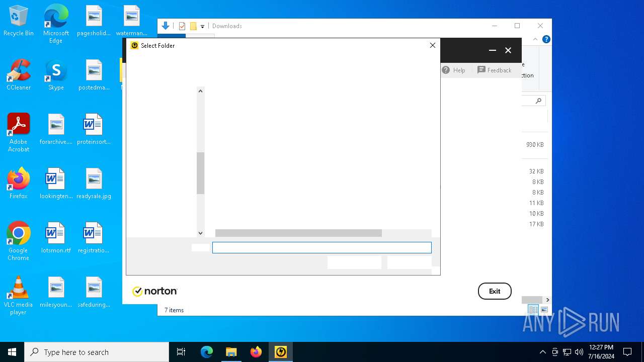Click the taskbar clock showing 12:27 PM
The image size is (644, 362).
tap(601, 352)
